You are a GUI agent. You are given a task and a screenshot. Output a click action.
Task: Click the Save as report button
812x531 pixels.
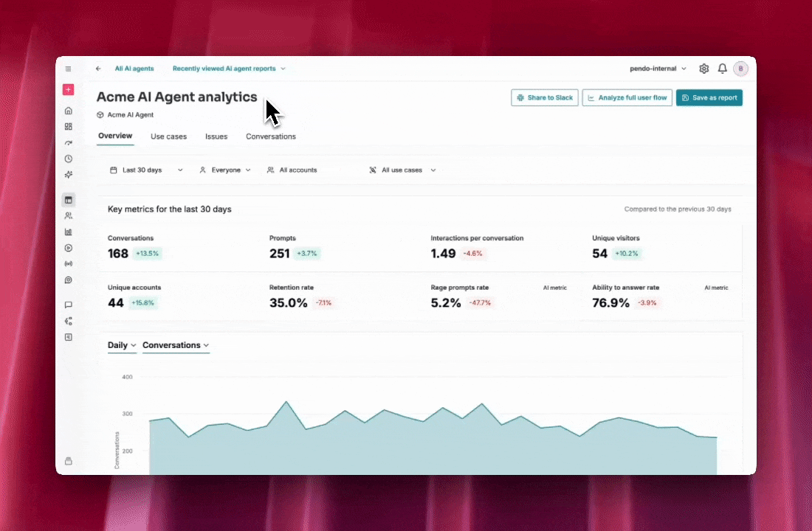point(709,97)
